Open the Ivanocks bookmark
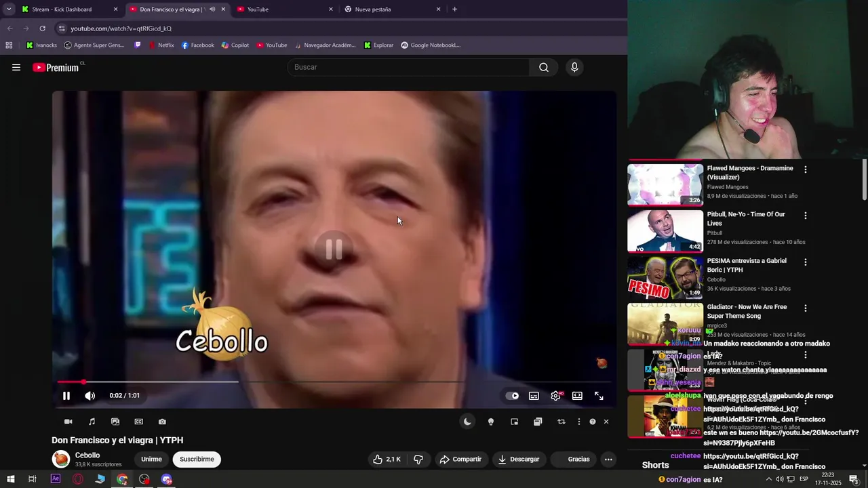This screenshot has width=868, height=488. [x=41, y=45]
